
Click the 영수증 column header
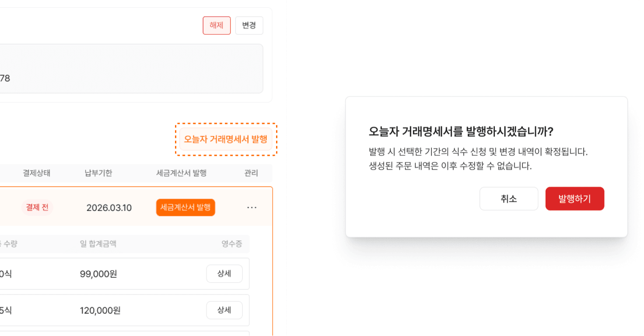(232, 244)
